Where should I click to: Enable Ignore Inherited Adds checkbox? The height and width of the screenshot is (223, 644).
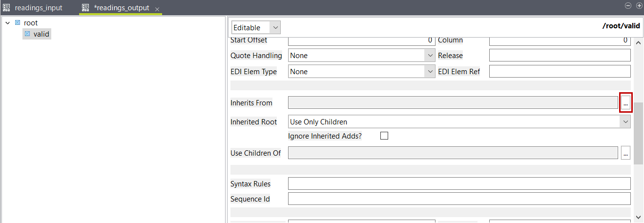pos(384,136)
